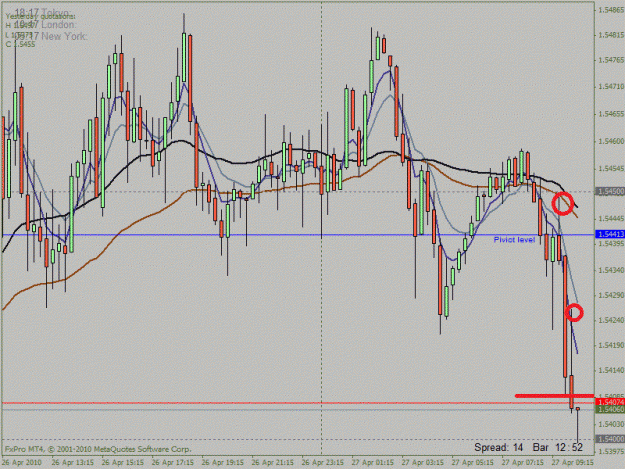This screenshot has width=625, height=469.
Task: Click the '26 Apr 19:15' time label
Action: coord(222,463)
